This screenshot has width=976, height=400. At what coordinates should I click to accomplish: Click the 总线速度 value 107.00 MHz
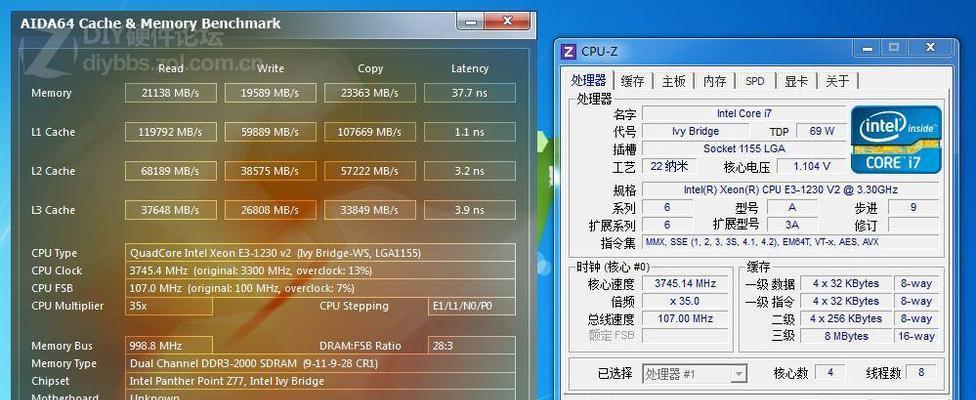[685, 319]
